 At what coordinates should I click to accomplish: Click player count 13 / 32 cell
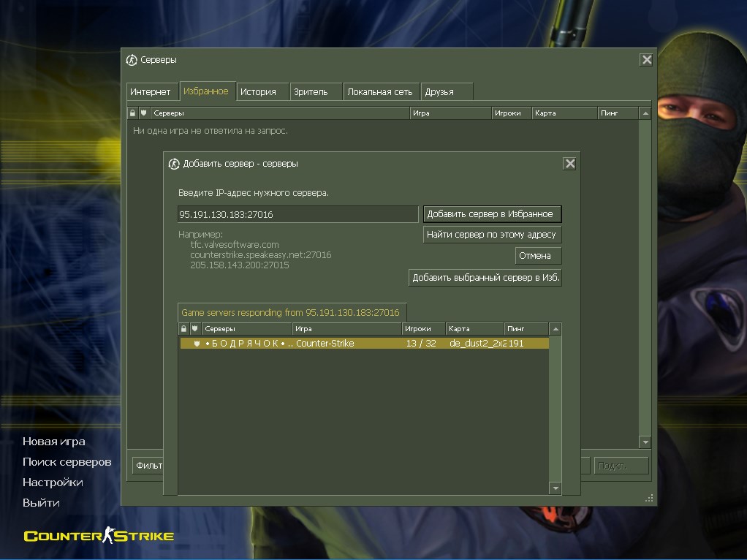pos(421,343)
